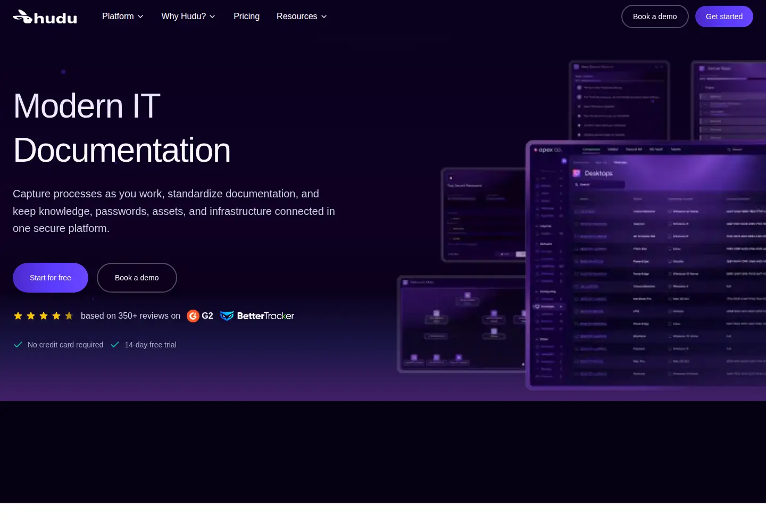
Task: Click the 'apex co.' name in the product preview
Action: [x=550, y=150]
